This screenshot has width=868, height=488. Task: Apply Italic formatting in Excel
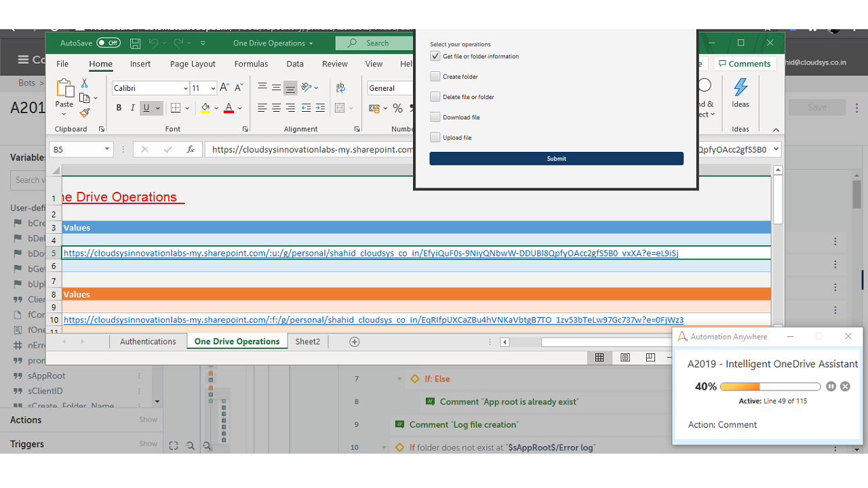tap(132, 108)
